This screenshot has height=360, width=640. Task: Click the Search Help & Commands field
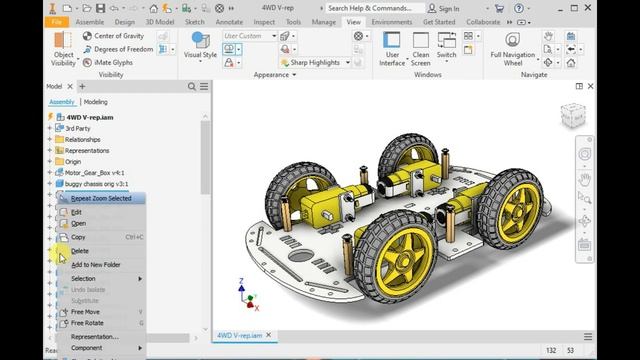click(x=375, y=8)
